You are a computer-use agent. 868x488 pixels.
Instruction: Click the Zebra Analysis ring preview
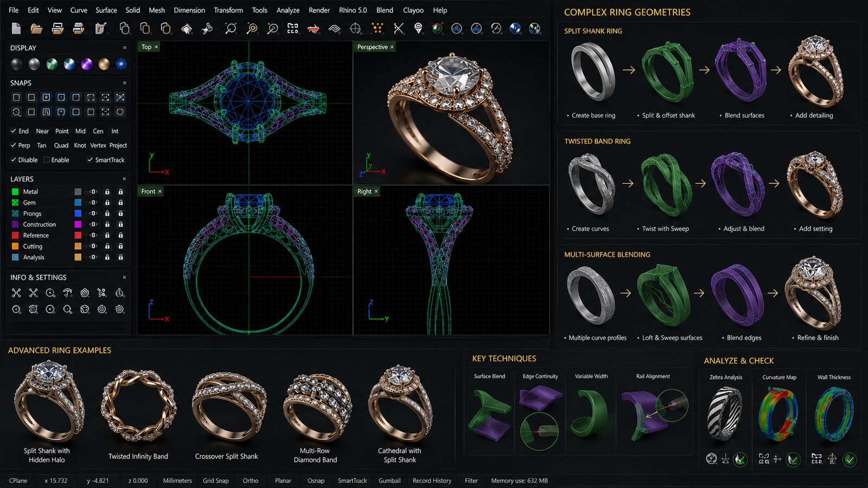[725, 415]
